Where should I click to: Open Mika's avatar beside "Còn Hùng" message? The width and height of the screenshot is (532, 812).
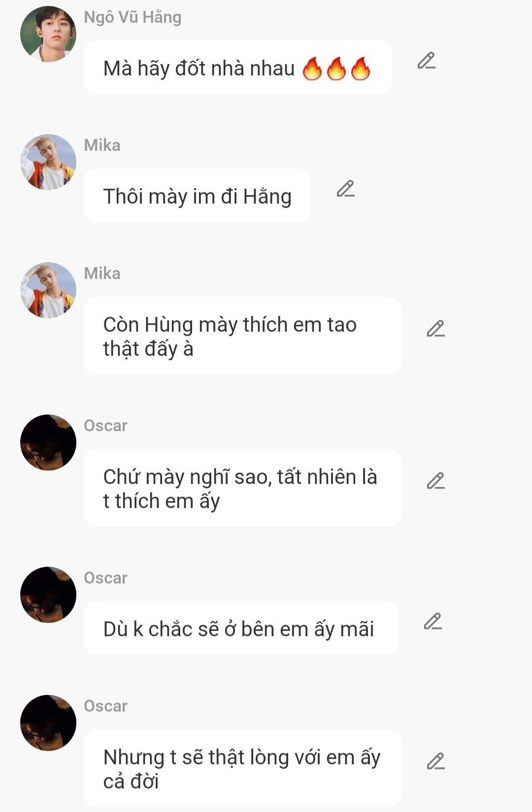48,290
